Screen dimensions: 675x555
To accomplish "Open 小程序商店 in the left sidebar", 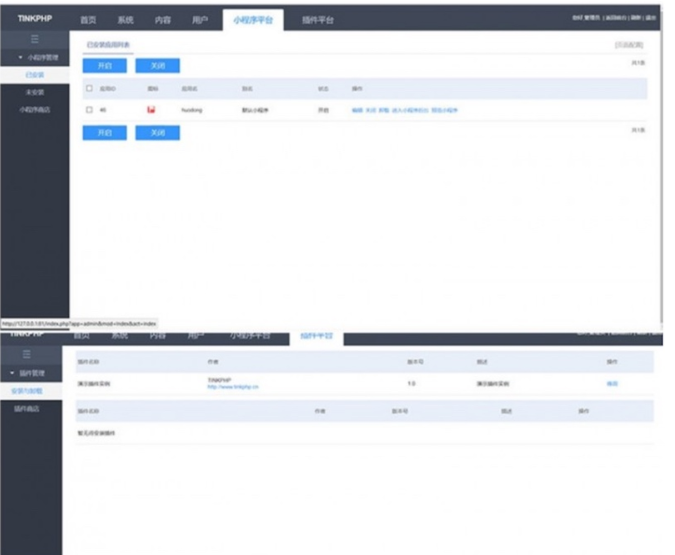I will pos(34,108).
